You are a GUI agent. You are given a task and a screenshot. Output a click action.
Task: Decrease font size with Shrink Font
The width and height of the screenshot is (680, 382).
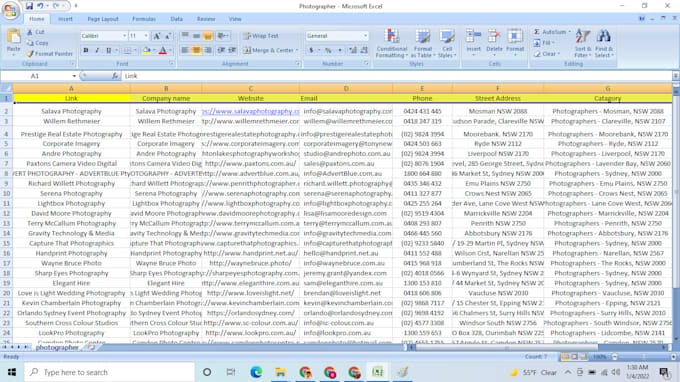168,36
